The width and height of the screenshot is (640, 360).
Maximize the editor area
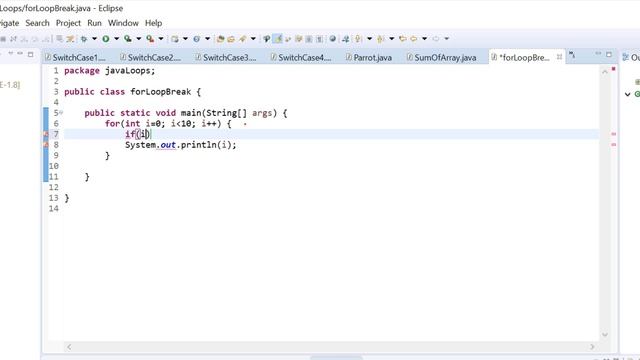[x=609, y=54]
